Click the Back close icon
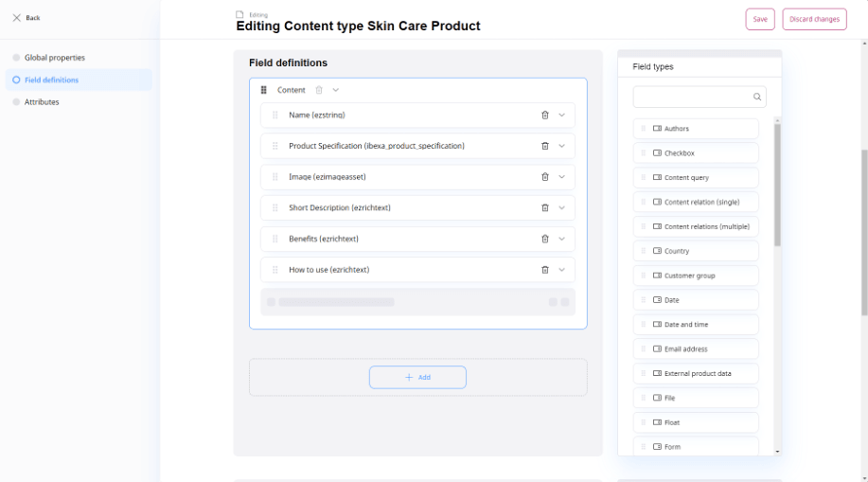 point(17,18)
